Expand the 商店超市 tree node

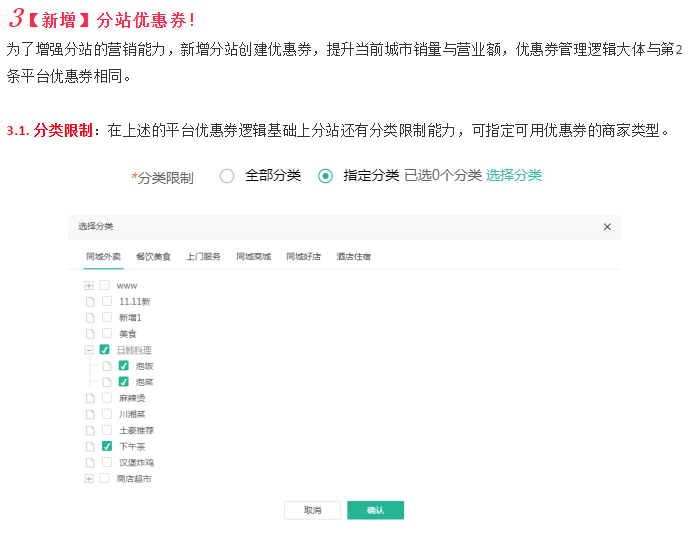click(89, 479)
